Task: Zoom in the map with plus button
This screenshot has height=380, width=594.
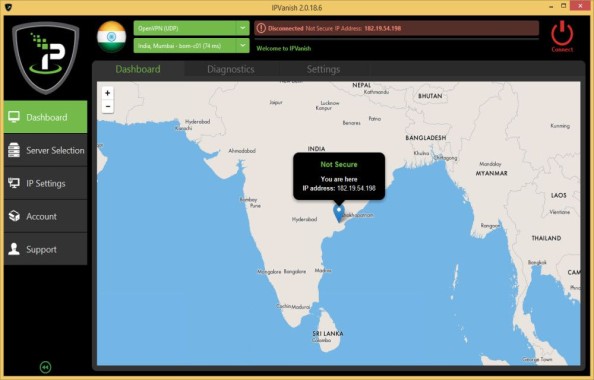Action: (x=108, y=93)
